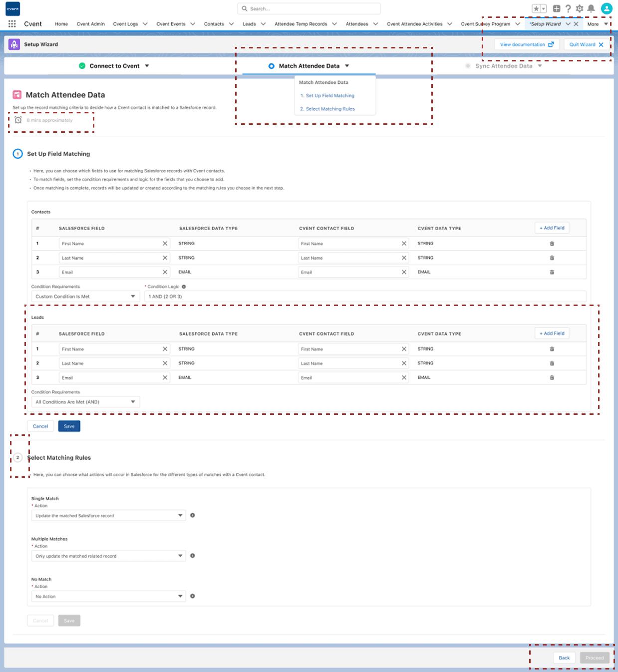Delete Leads row 3 with trash icon
This screenshot has width=618, height=672.
point(552,377)
